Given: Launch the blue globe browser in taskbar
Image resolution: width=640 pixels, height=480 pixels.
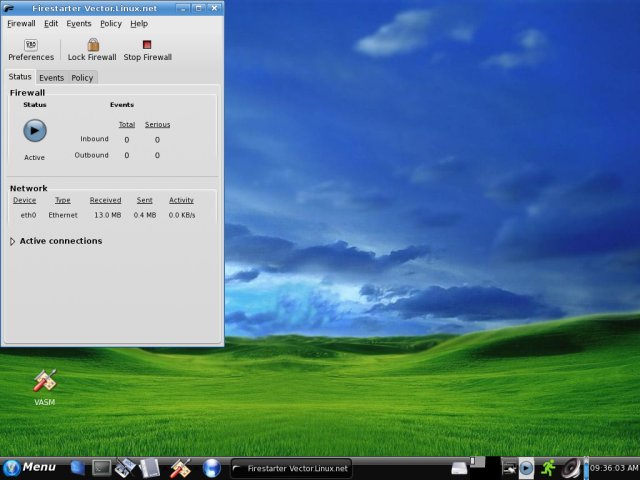Looking at the screenshot, I should pos(211,467).
